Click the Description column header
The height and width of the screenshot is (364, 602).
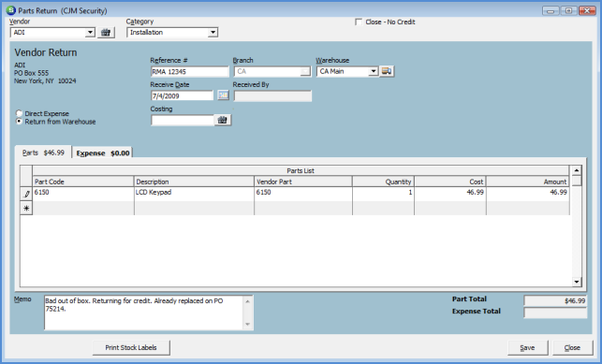[x=194, y=182]
